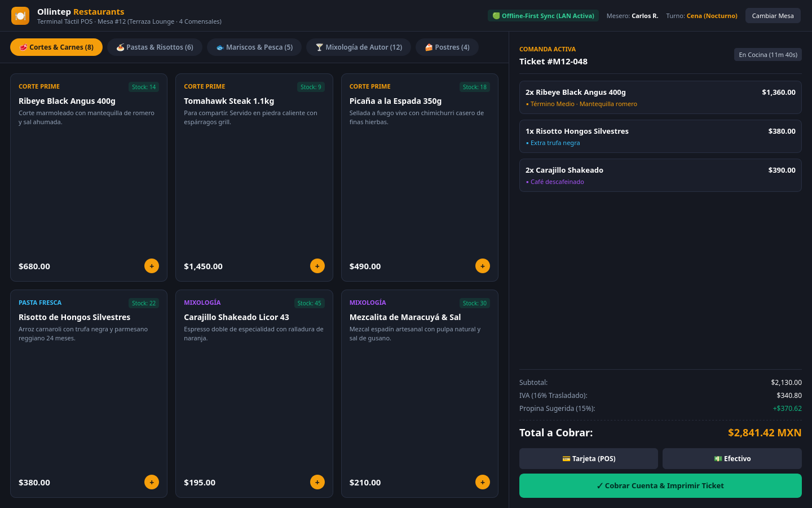Add Risotto de Hongos Silvestres via plus
The image size is (812, 508).
(152, 482)
